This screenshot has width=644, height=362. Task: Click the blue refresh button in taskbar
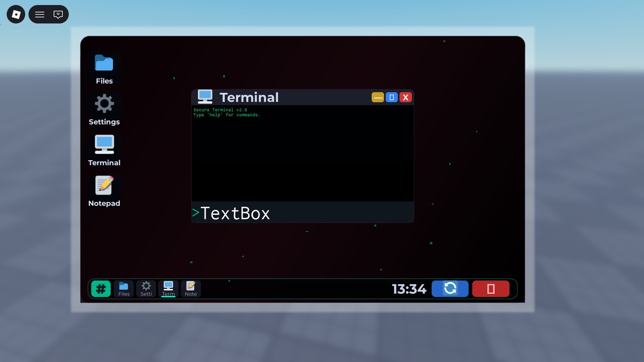450,289
